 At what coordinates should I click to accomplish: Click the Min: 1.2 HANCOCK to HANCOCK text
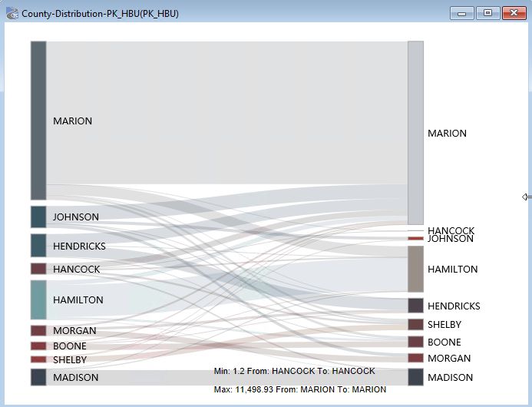click(295, 371)
